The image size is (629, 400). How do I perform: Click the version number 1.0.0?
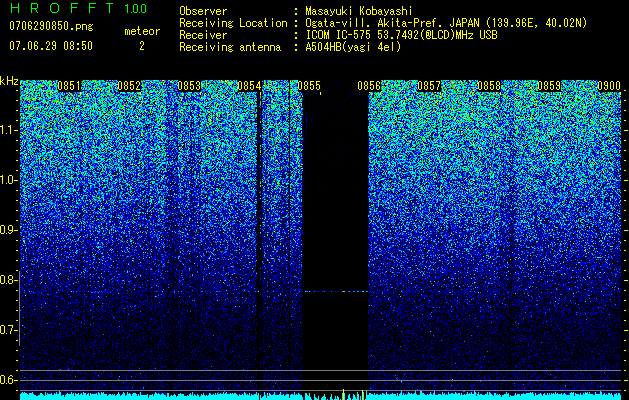(x=135, y=8)
